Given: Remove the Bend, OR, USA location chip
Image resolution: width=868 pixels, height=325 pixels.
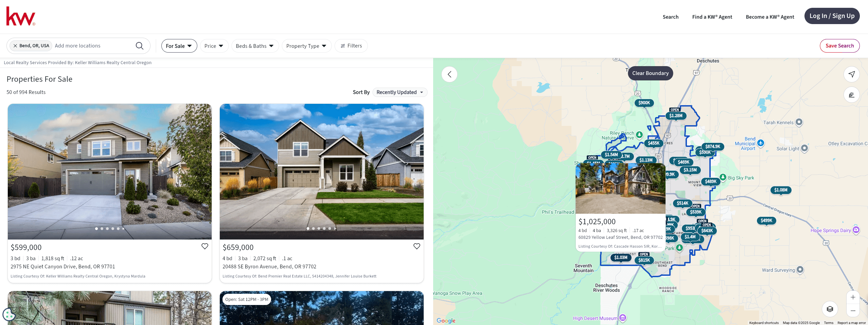Looking at the screenshot, I should click(x=15, y=46).
